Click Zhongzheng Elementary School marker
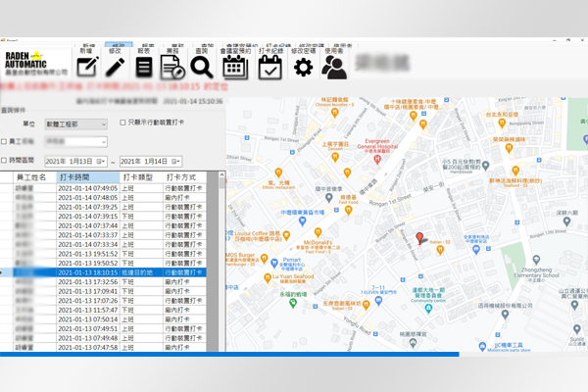This screenshot has width=588, height=392. click(x=537, y=260)
